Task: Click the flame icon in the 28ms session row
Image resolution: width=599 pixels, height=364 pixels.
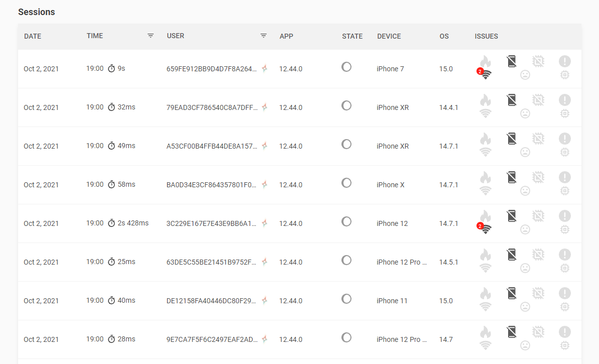Action: 486,331
